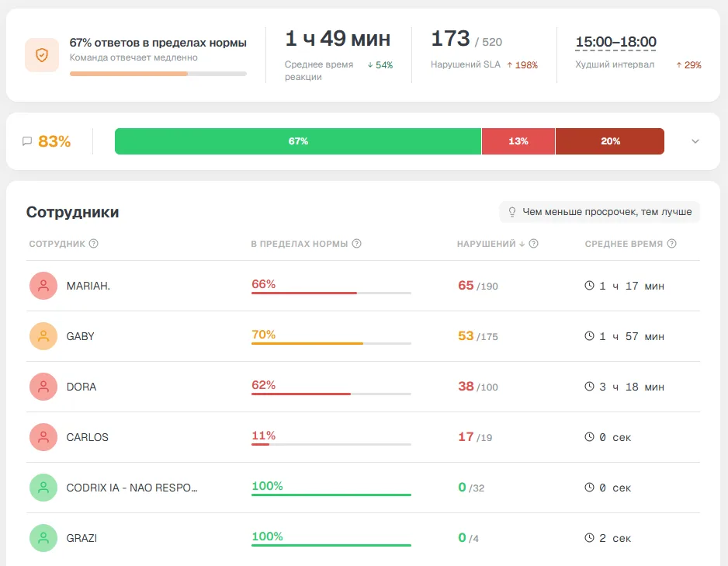The height and width of the screenshot is (566, 728).
Task: Click CARLOS 11% progress bar
Action: point(331,444)
